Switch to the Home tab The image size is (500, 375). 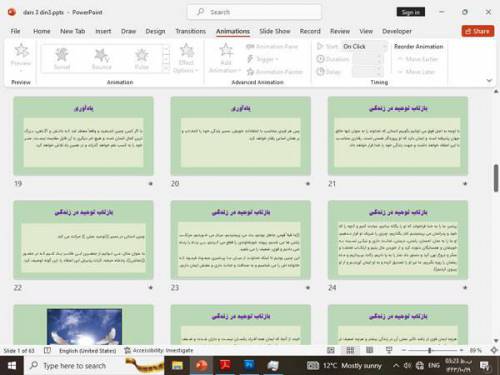tap(42, 31)
